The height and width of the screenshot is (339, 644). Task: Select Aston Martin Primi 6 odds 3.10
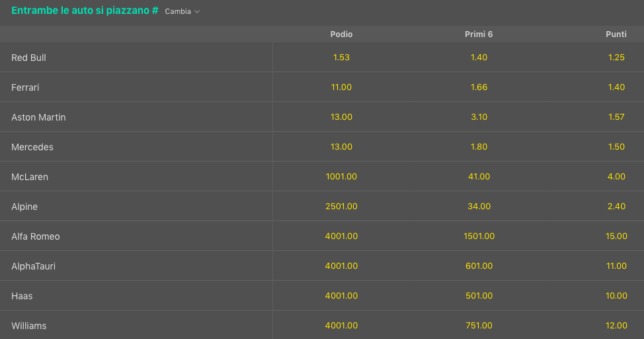tap(479, 117)
